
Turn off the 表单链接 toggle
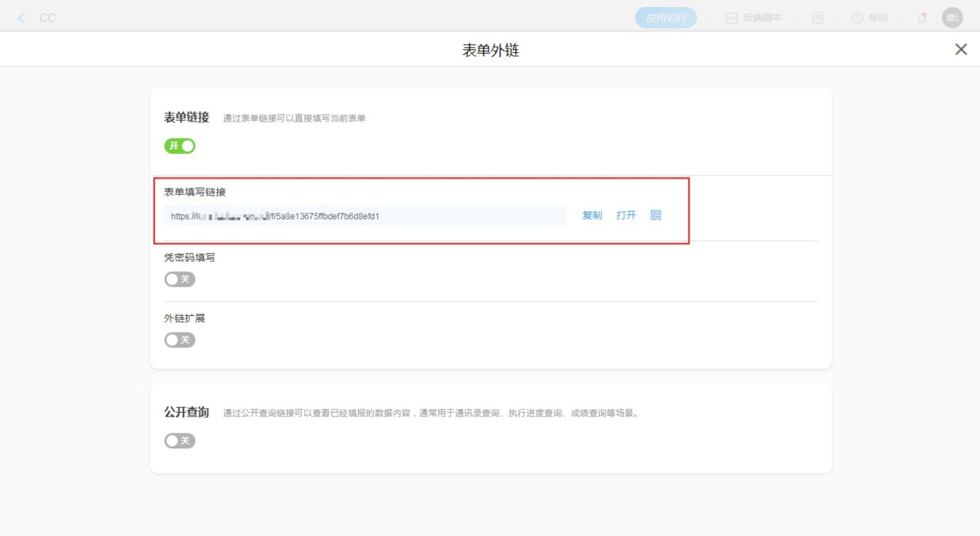(x=179, y=146)
